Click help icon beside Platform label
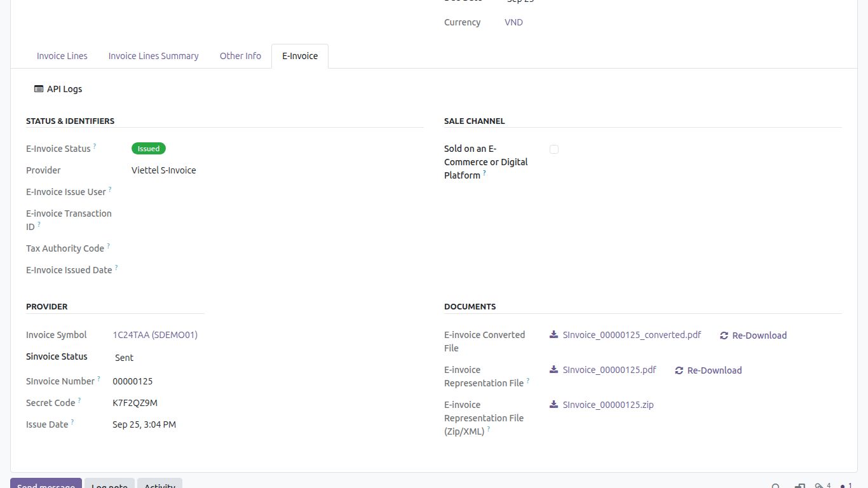868x488 pixels. coord(484,173)
